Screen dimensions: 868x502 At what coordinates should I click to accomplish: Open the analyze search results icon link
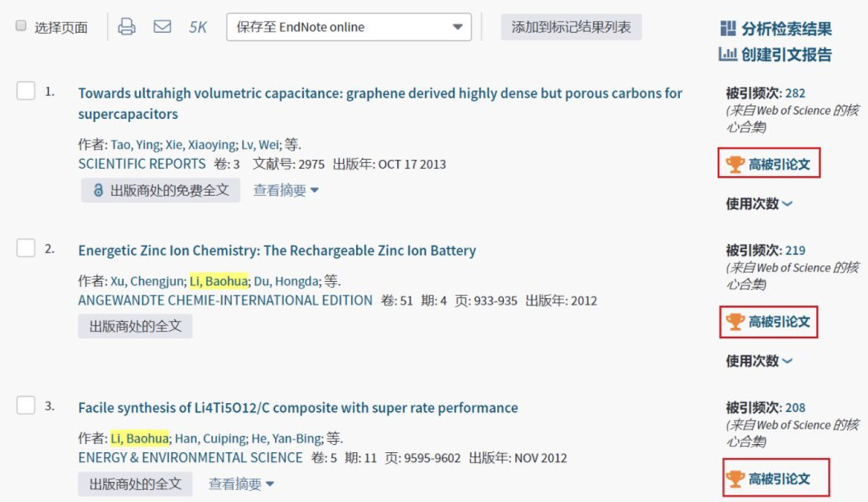tap(728, 29)
